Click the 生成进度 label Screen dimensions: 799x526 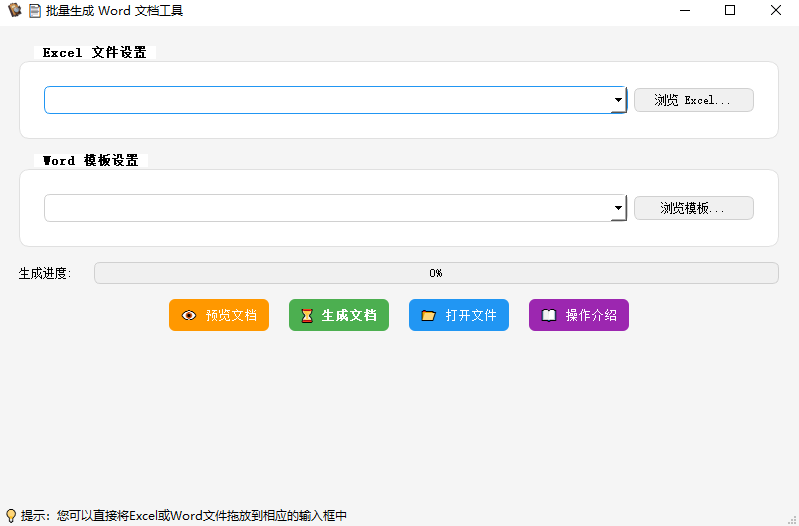tap(45, 274)
